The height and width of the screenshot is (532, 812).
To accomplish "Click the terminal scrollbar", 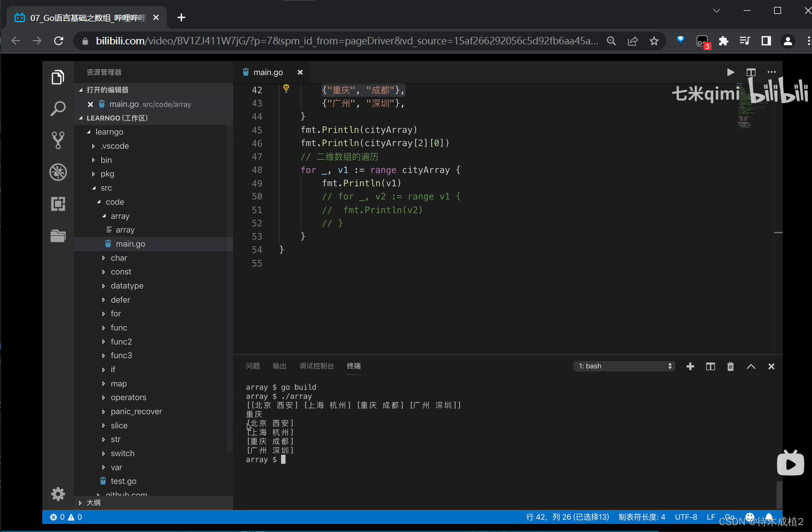I will [x=779, y=495].
